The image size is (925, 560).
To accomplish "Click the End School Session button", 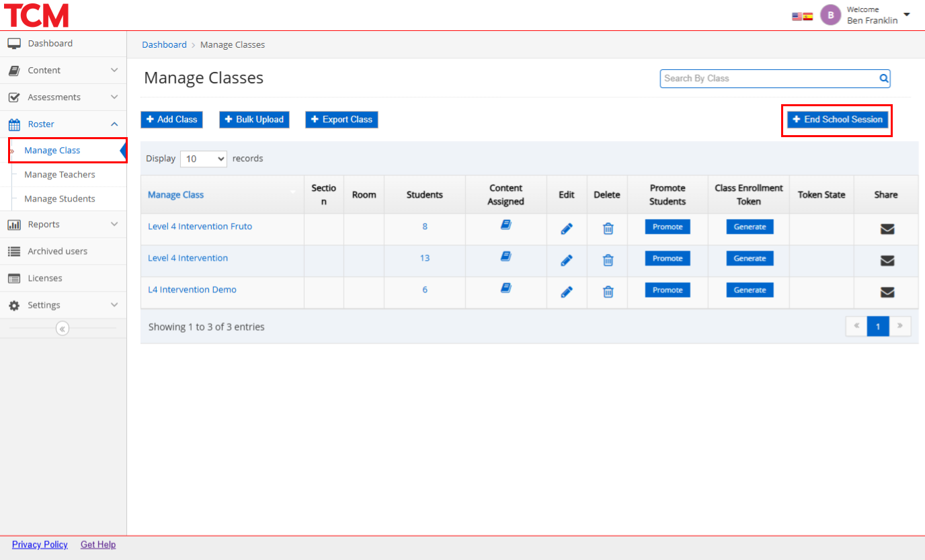I will pyautogui.click(x=837, y=120).
